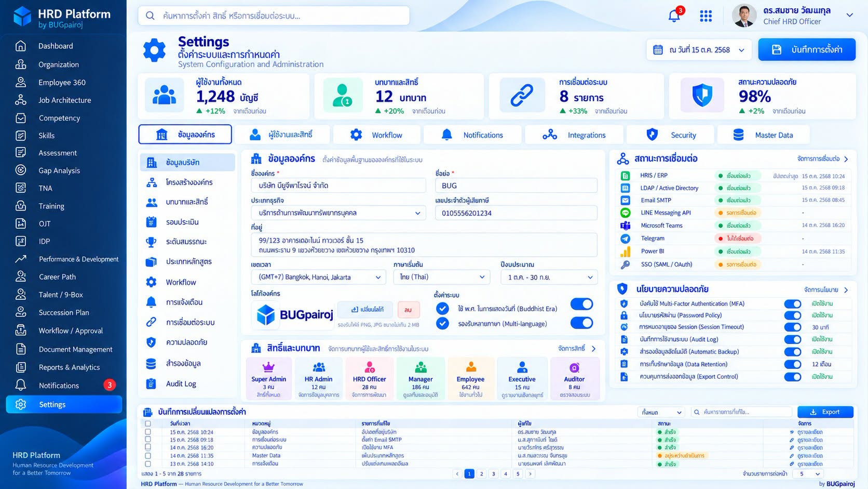Open the timezone Bangkok dropdown

[318, 277]
